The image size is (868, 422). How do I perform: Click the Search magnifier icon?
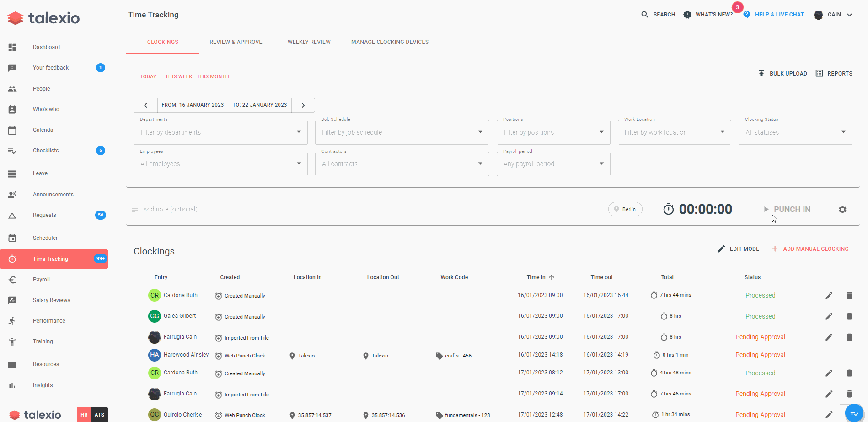click(645, 14)
